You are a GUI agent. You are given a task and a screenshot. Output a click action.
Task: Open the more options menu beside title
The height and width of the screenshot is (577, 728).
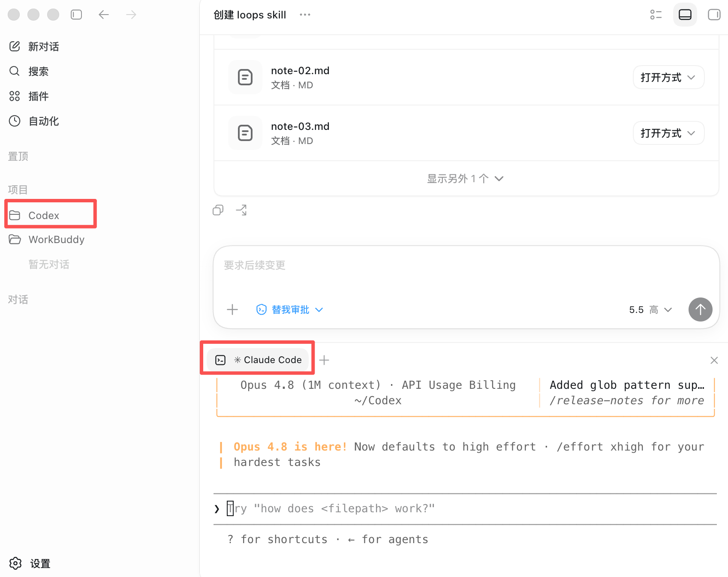coord(305,15)
